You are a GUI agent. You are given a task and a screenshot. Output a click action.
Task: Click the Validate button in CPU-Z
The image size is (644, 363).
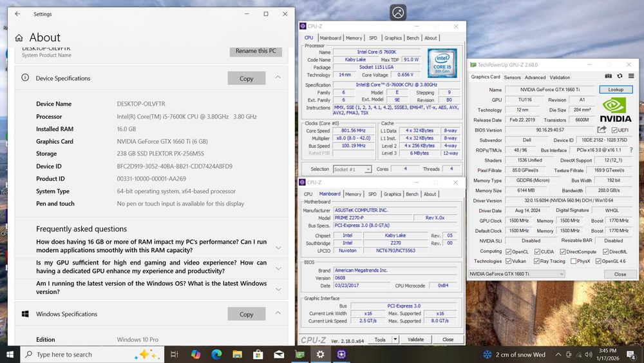(415, 339)
